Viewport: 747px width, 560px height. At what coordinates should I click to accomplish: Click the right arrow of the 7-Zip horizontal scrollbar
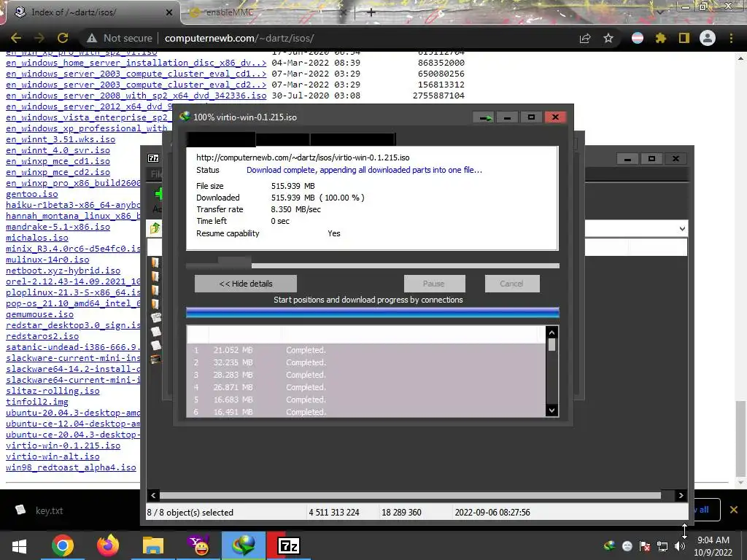(681, 496)
